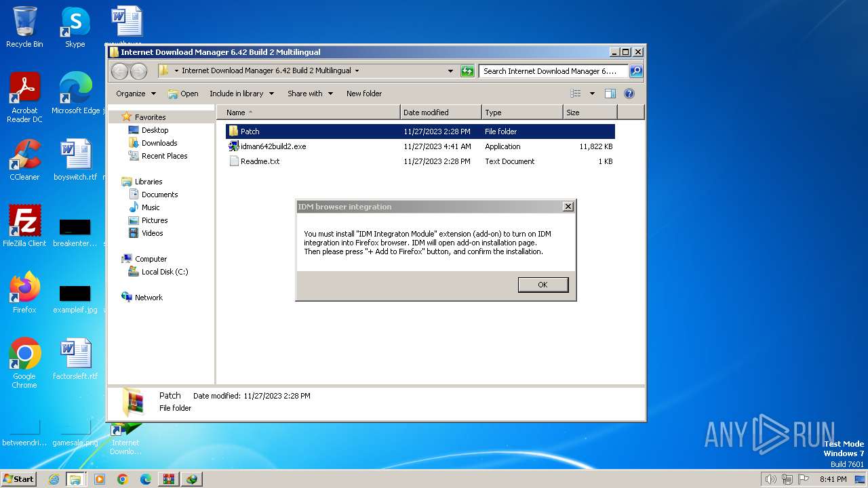
Task: Select Firefox desktop shortcut
Action: (24, 293)
